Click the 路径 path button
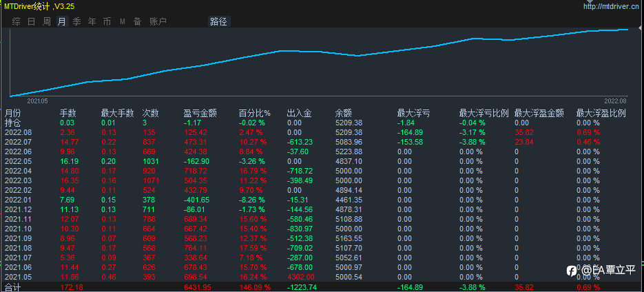The image size is (644, 292). (x=218, y=22)
